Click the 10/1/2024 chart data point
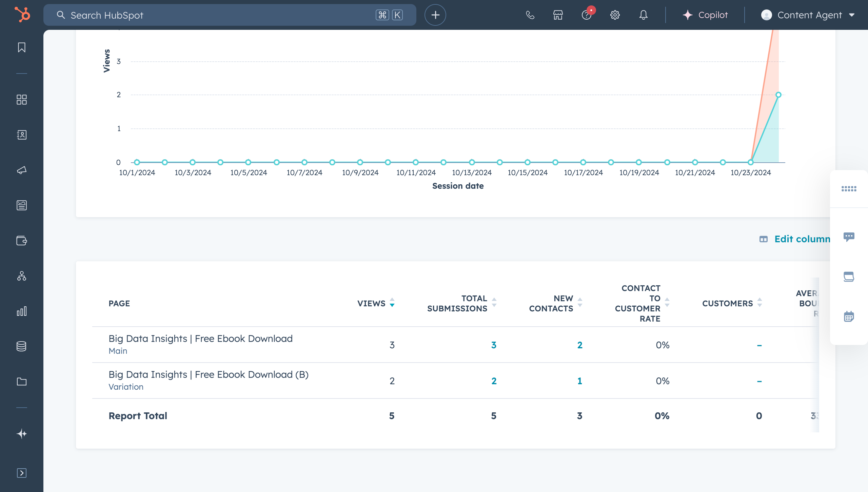 pos(137,162)
